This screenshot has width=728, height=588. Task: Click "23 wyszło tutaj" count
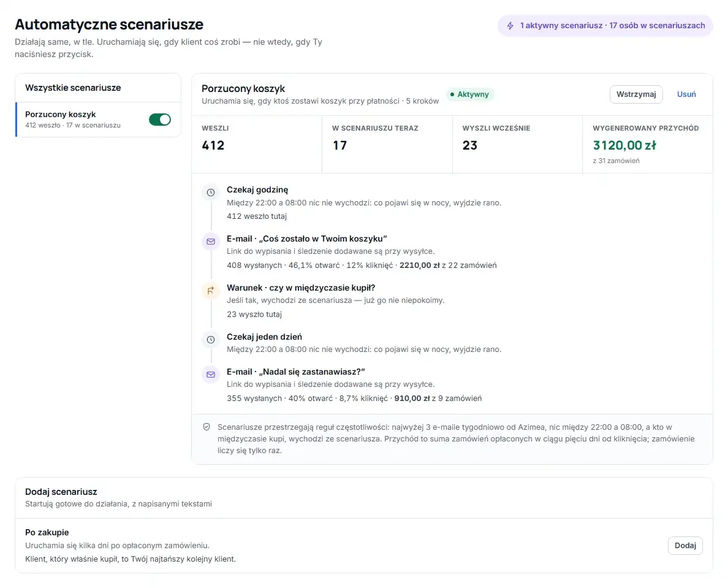254,315
